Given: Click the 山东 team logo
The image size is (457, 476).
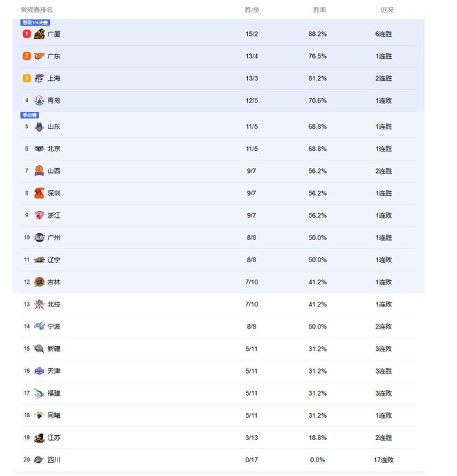Looking at the screenshot, I should click(x=39, y=127).
